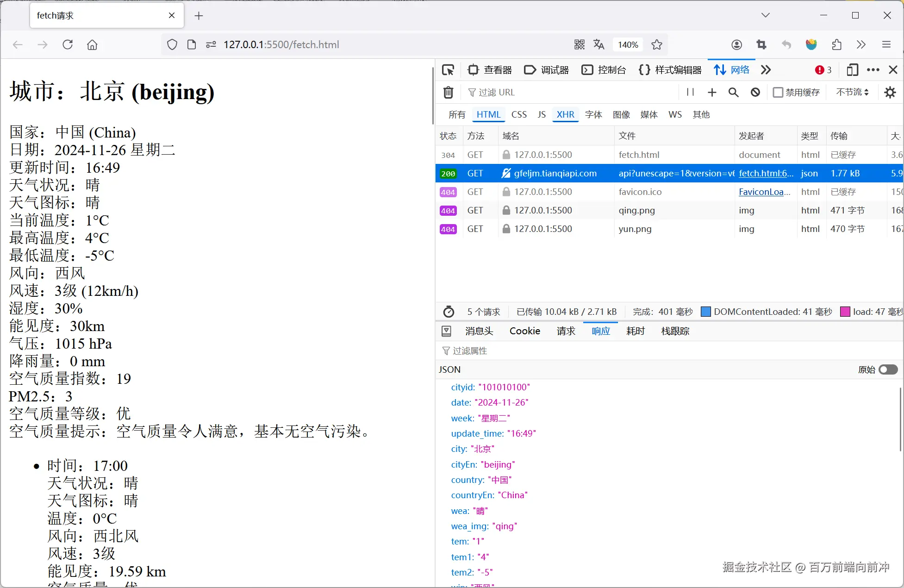Open the 不节流 throttling dropdown
This screenshot has width=904, height=588.
tap(851, 92)
